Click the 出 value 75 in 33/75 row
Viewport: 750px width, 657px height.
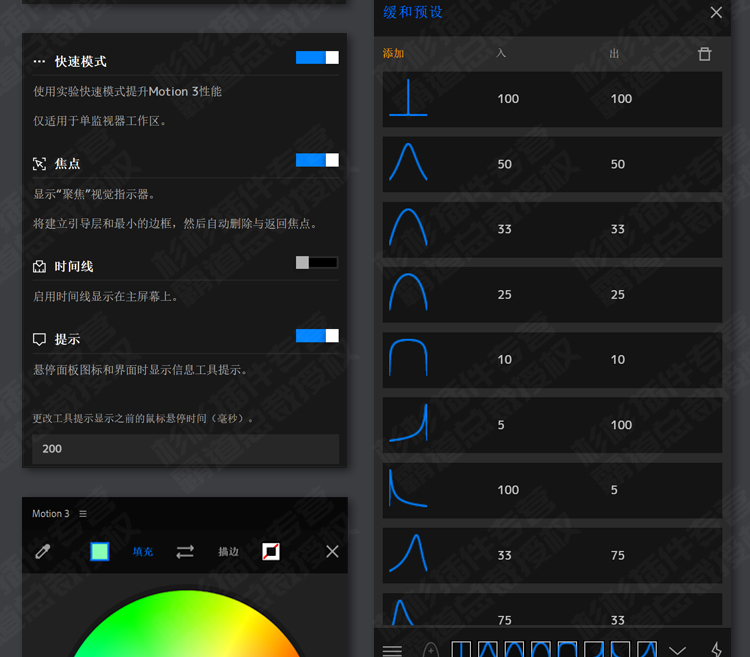(x=618, y=555)
